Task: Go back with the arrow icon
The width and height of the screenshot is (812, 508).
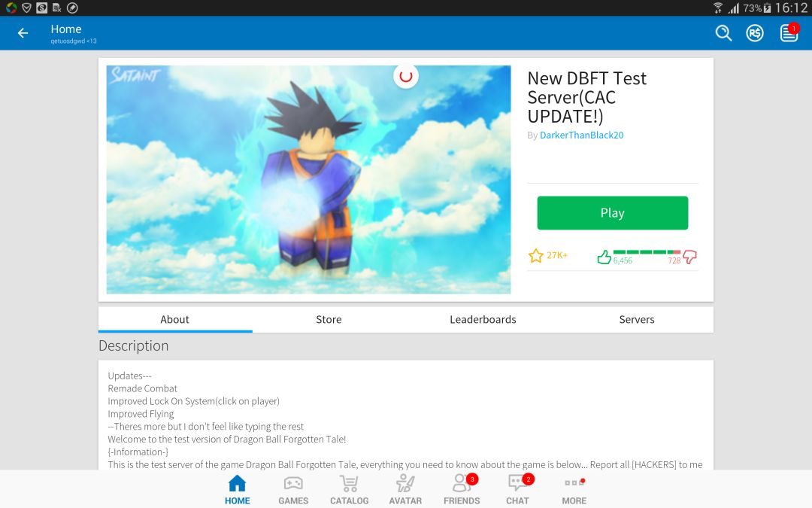Action: point(23,33)
